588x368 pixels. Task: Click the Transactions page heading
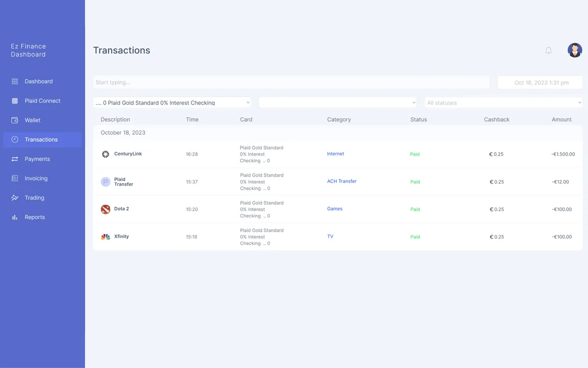pyautogui.click(x=122, y=50)
